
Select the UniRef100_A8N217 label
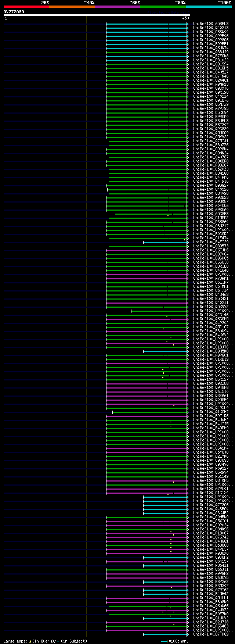tap(211, 226)
